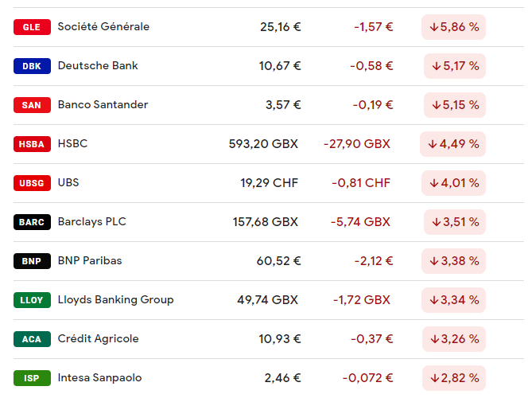Click HSBC's 4,49 % decrease badge
The width and height of the screenshot is (532, 402).
(453, 144)
